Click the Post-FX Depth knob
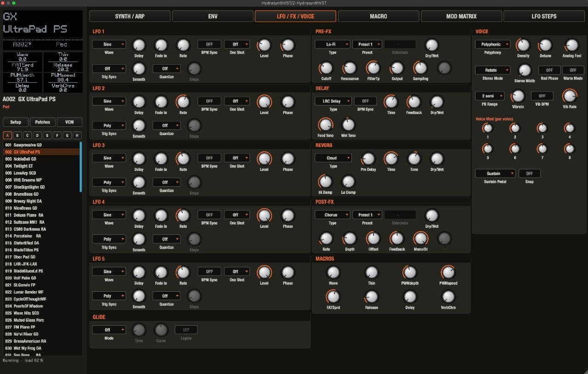 (350, 238)
